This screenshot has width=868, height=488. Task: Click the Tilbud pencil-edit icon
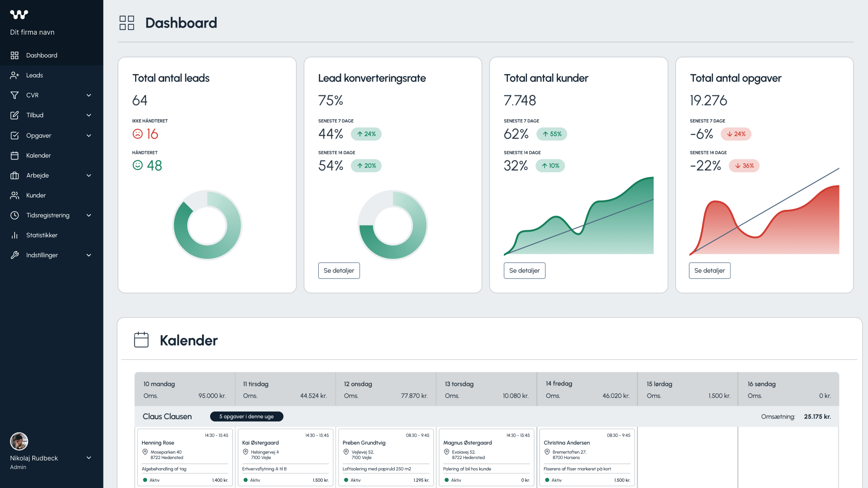click(x=15, y=115)
